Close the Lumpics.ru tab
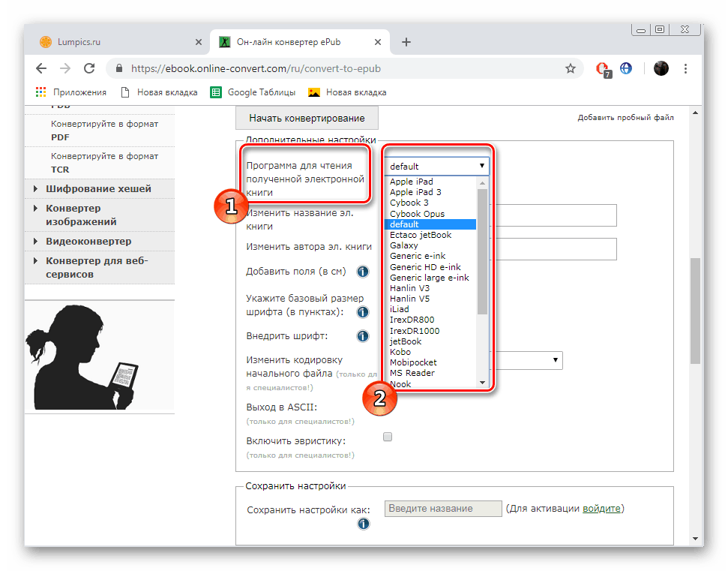 click(199, 42)
